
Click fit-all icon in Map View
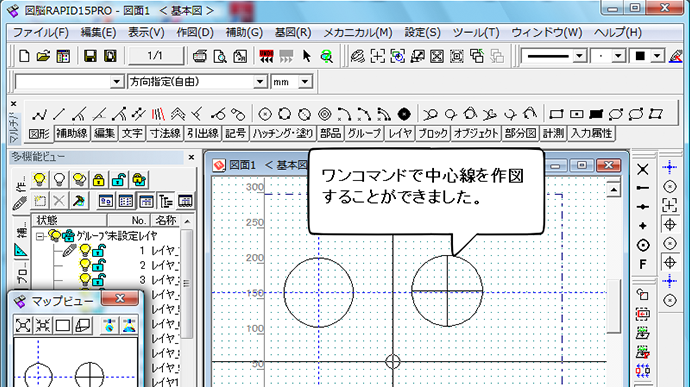pyautogui.click(x=23, y=325)
